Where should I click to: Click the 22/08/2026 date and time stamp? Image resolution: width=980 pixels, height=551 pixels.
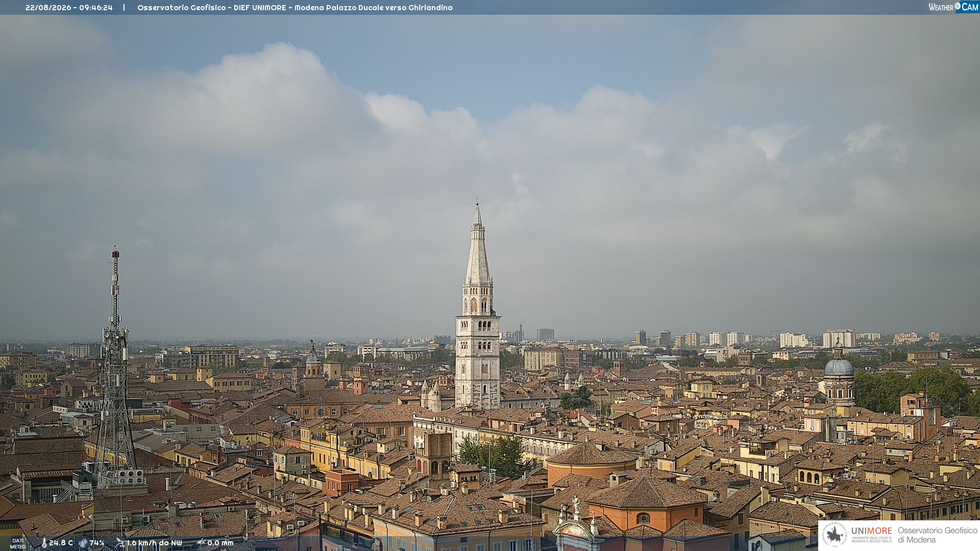69,8
